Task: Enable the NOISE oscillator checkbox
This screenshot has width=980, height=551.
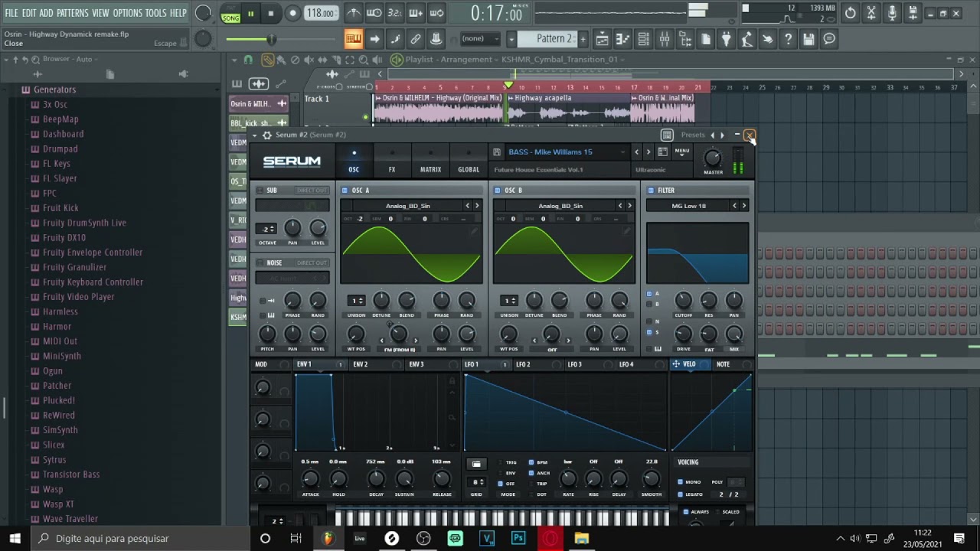Action: click(260, 262)
